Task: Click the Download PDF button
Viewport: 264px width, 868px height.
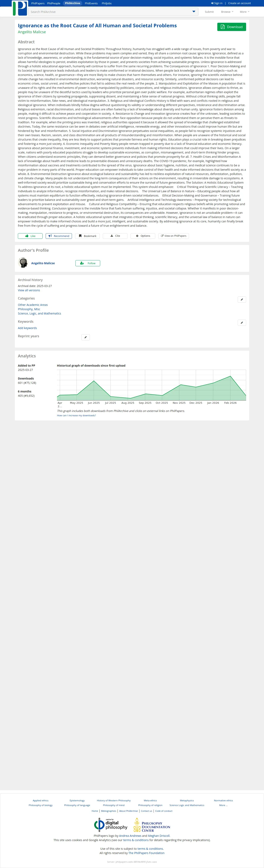Action: click(x=231, y=27)
